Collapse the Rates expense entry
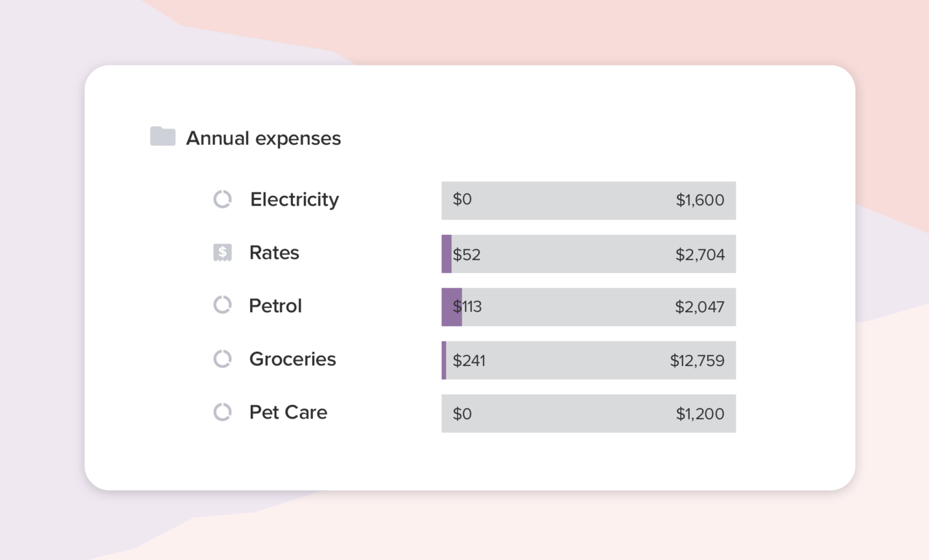This screenshot has height=560, width=929. tap(274, 253)
